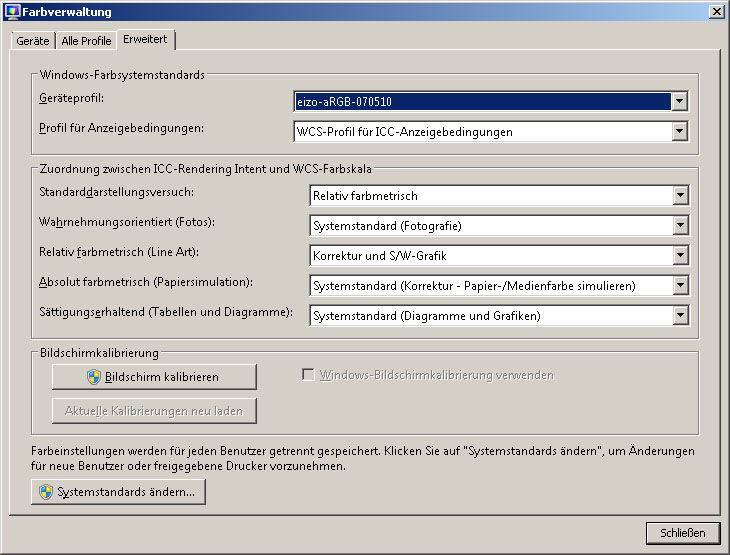The height and width of the screenshot is (555, 730).
Task: Select the Erweitert tab
Action: (146, 40)
